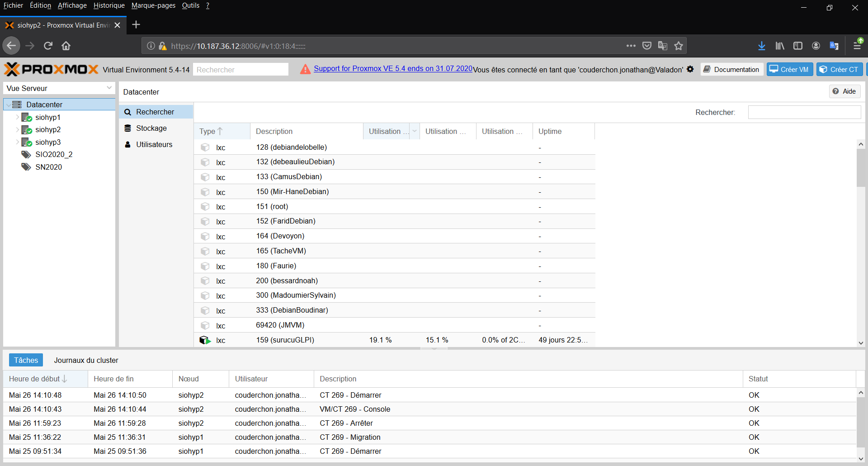Image resolution: width=868 pixels, height=466 pixels.
Task: Sort by the Uptime column header
Action: click(563, 131)
